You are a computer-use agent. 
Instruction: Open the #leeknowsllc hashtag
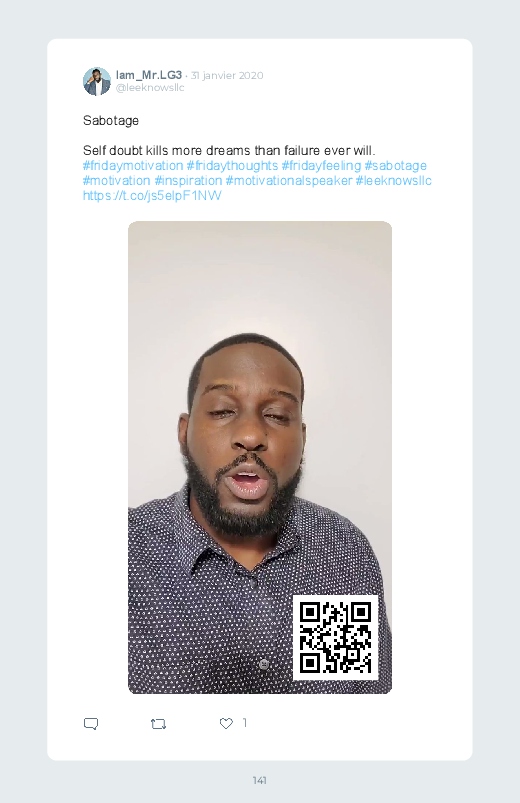[393, 180]
